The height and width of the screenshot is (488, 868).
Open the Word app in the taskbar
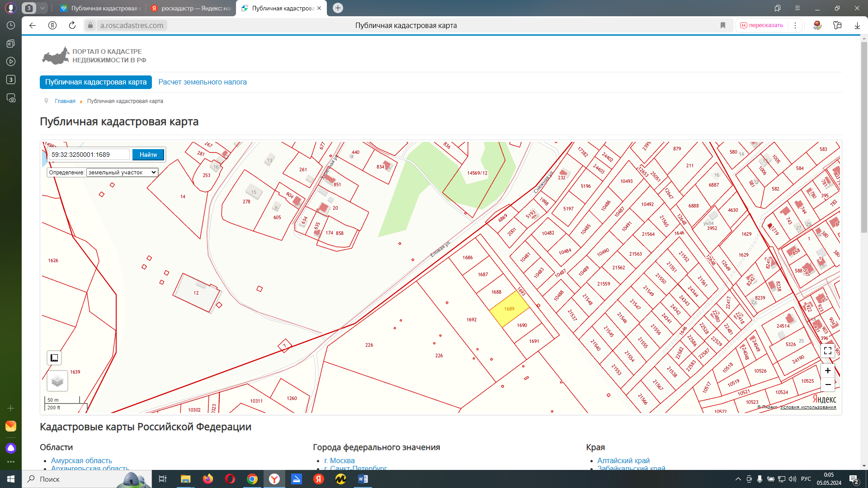[x=363, y=479]
